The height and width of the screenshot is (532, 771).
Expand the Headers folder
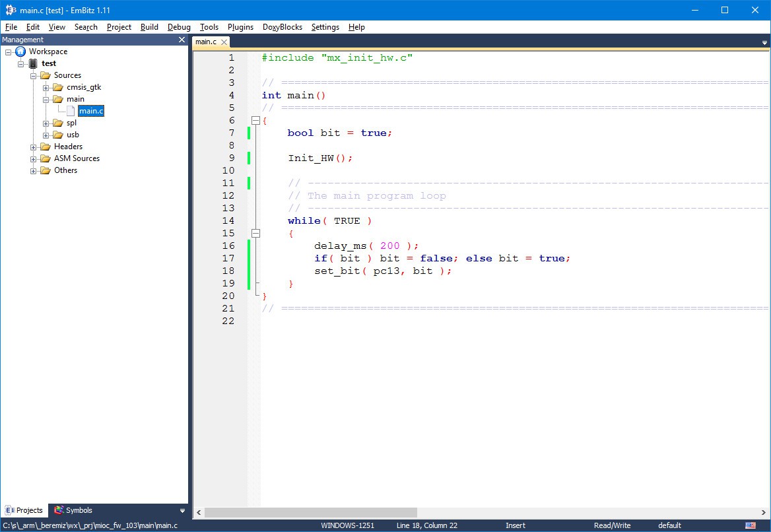[34, 147]
